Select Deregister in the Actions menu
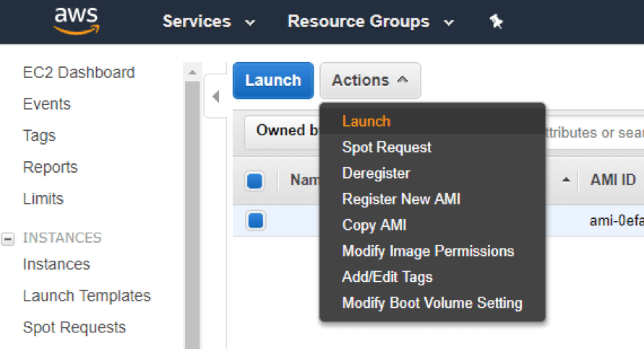644x349 pixels. tap(432, 173)
